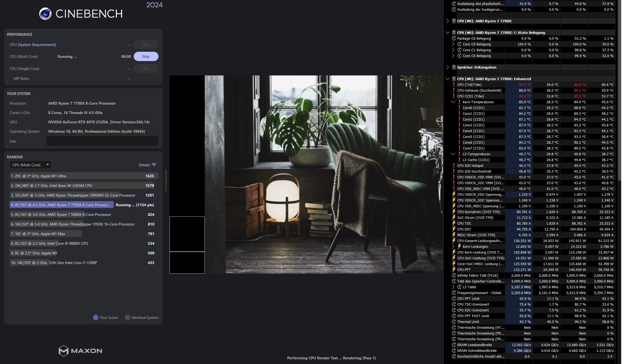Screen dimensions: 635x364
Task: Open the CPU (Multi Core) ranking dropdown
Action: click(30, 165)
